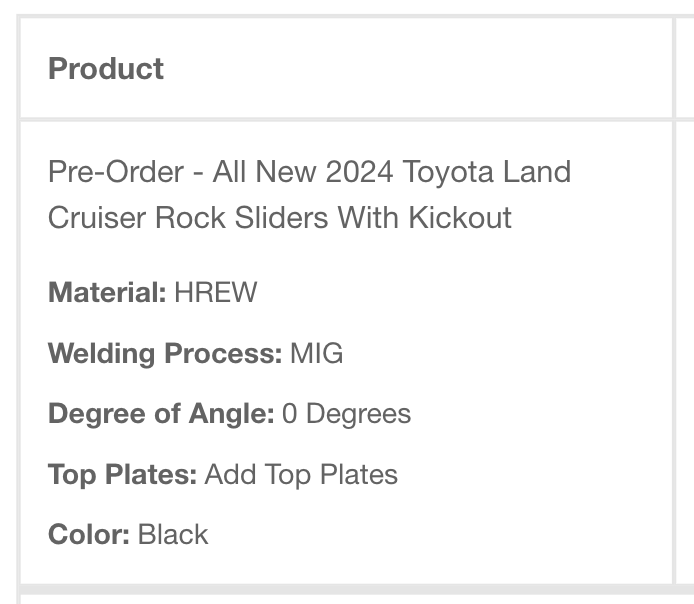This screenshot has width=694, height=604.
Task: Select the MIG welding value
Action: [x=316, y=353]
